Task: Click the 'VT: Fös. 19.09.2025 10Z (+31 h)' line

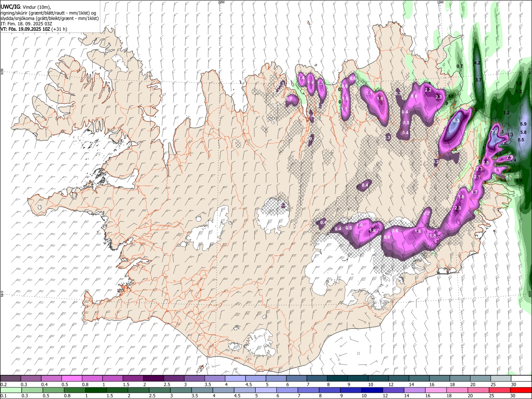Action: click(34, 29)
